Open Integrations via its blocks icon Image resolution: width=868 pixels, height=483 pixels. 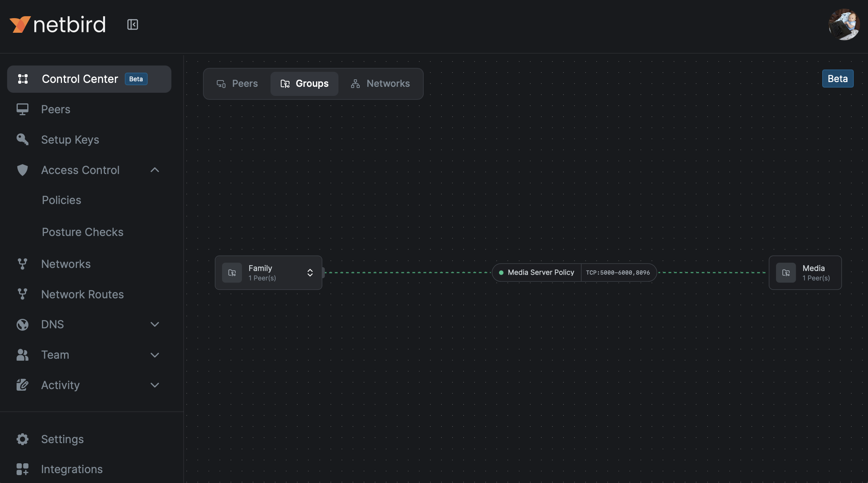[23, 469]
